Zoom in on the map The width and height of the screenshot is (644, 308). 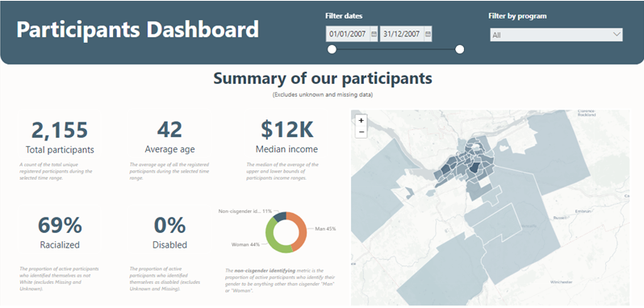[x=361, y=121]
